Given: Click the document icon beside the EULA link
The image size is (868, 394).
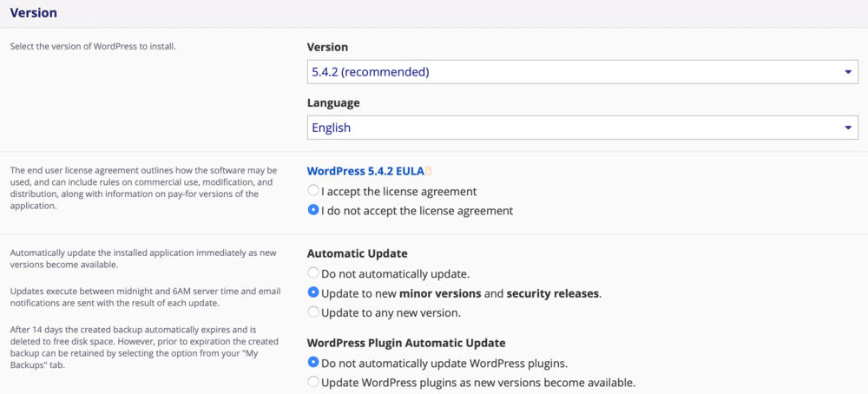Looking at the screenshot, I should [x=429, y=172].
